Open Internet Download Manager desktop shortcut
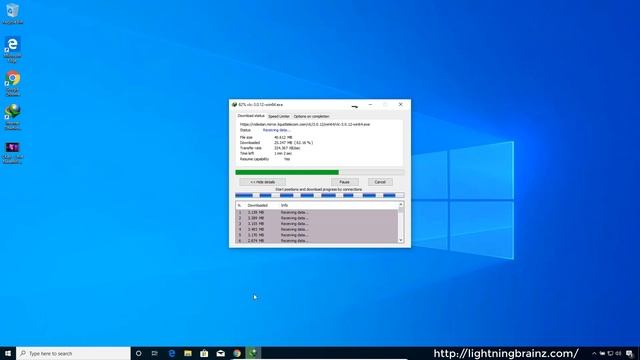This screenshot has width=640, height=360. pyautogui.click(x=12, y=117)
